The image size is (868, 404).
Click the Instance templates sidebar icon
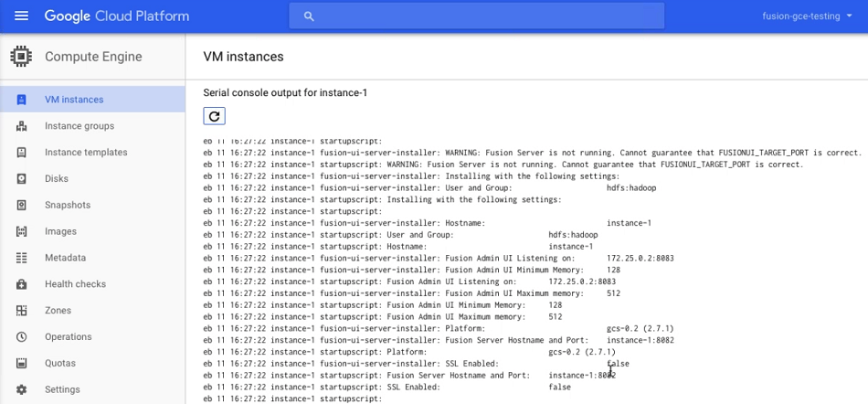[22, 153]
